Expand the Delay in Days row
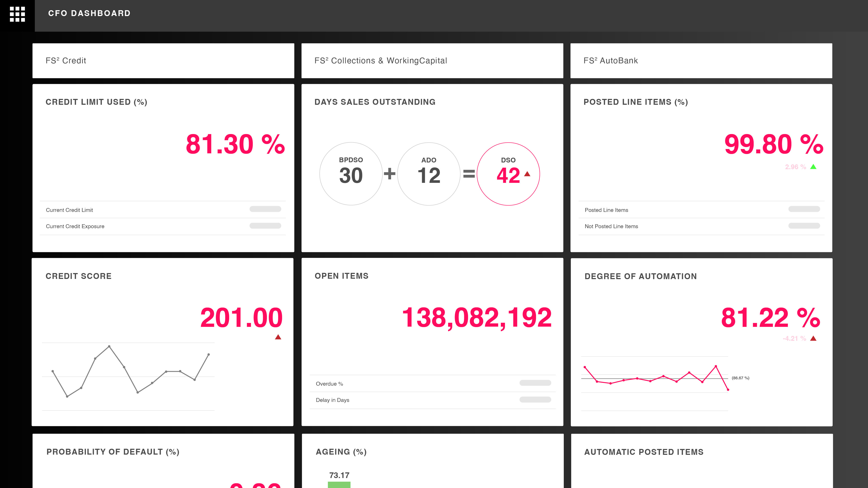The width and height of the screenshot is (868, 488). point(535,400)
